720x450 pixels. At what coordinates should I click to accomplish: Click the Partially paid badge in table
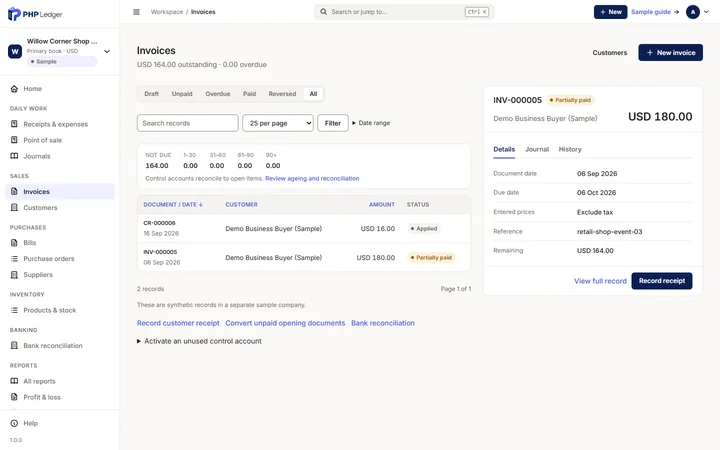click(431, 257)
